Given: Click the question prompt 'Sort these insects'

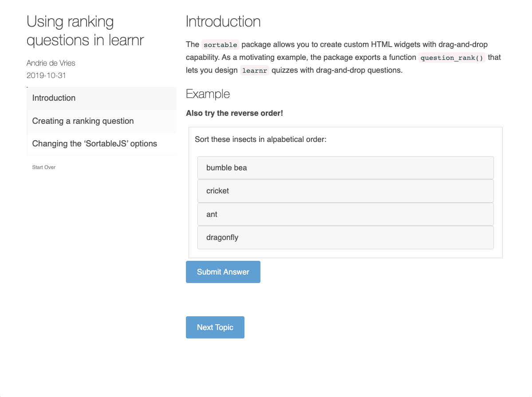Looking at the screenshot, I should tap(260, 139).
